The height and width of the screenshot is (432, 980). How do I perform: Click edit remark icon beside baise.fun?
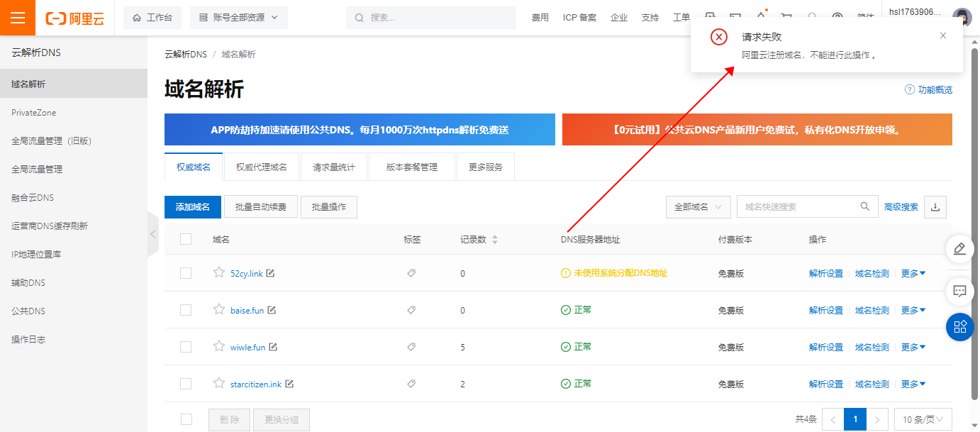coord(272,310)
